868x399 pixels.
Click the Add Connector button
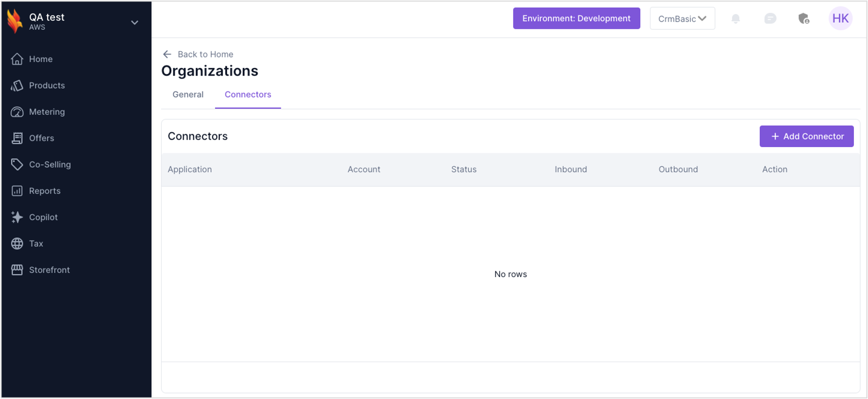[806, 137]
